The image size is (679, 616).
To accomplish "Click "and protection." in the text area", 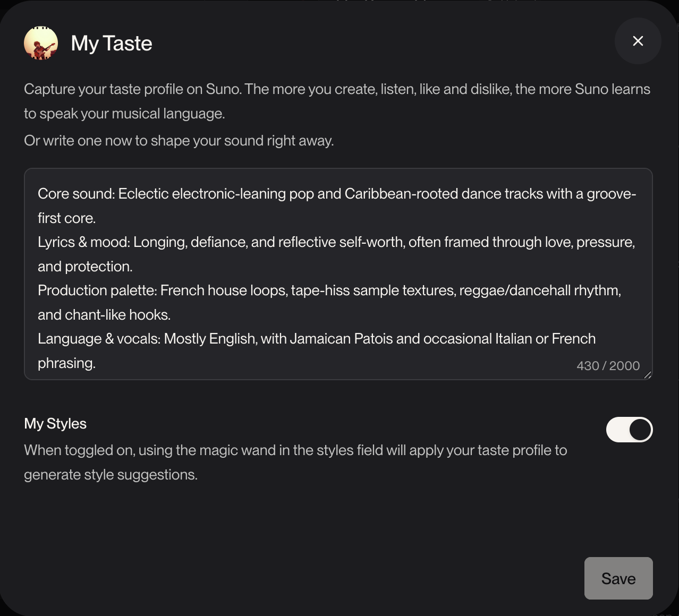I will [x=85, y=267].
